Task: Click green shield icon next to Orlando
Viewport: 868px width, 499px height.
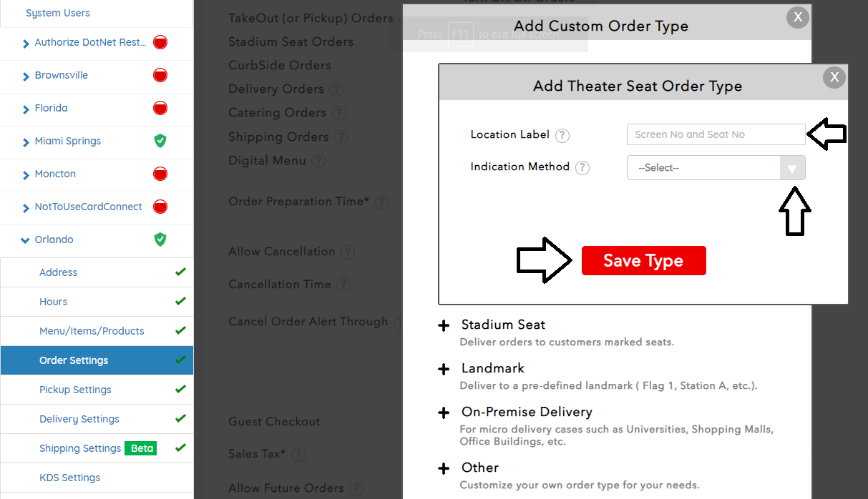Action: [160, 239]
